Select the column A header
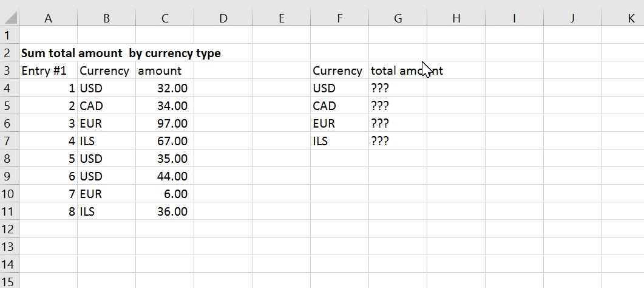Viewport: 644px width, 288px height. [48, 18]
